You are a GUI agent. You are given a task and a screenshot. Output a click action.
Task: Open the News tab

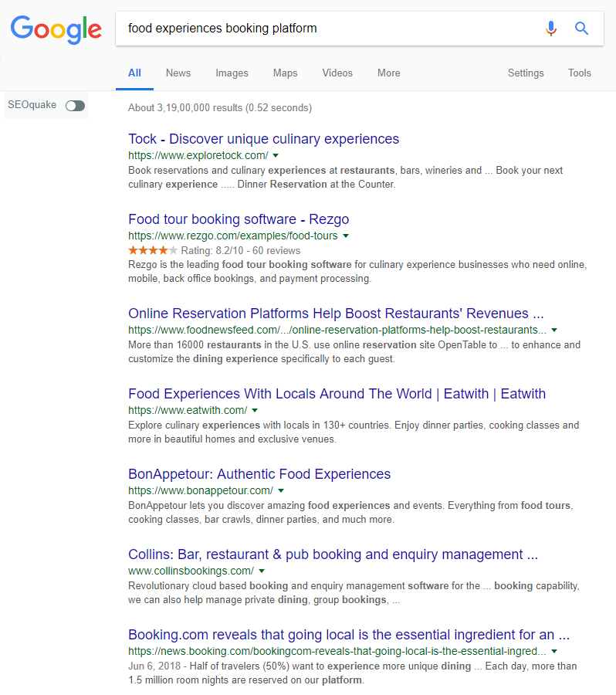point(178,73)
